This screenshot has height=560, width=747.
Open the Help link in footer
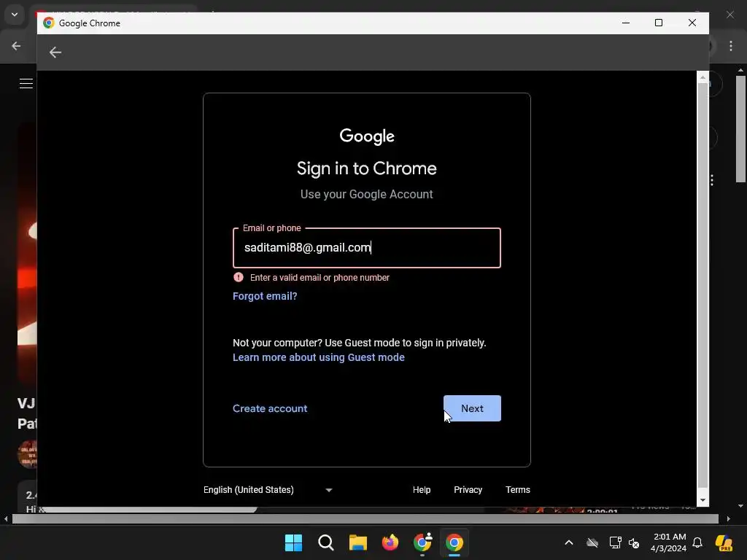422,489
